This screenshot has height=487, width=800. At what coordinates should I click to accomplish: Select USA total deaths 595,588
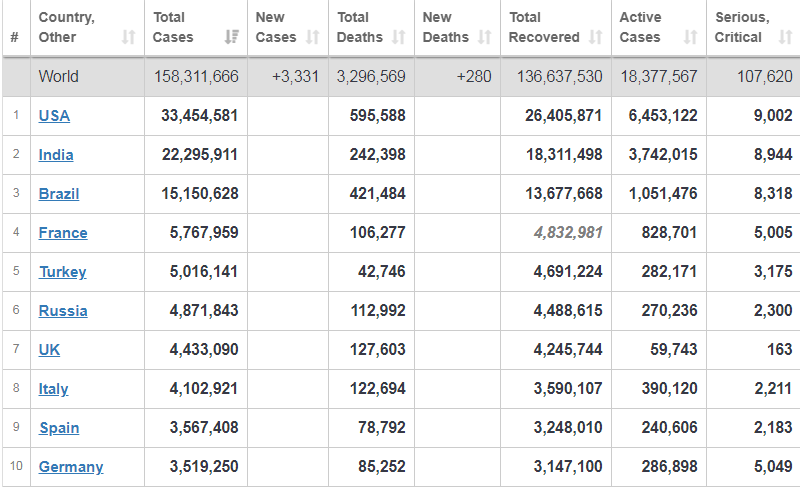click(x=378, y=116)
